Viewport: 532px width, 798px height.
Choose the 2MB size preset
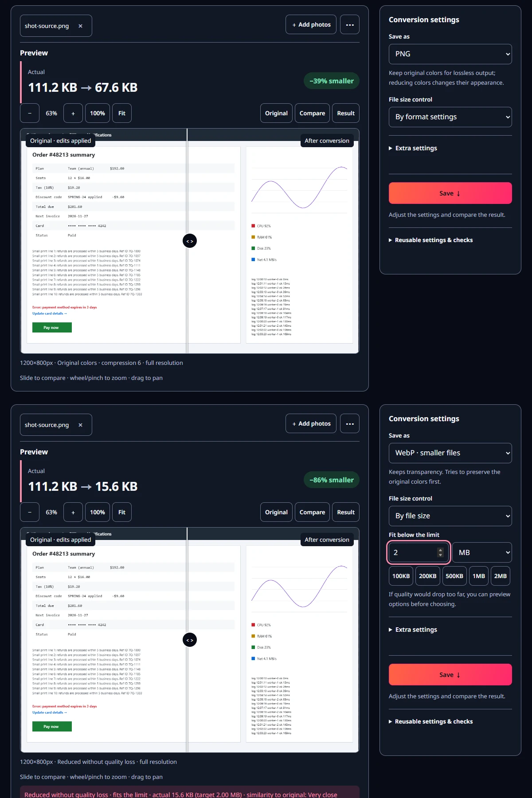click(501, 576)
